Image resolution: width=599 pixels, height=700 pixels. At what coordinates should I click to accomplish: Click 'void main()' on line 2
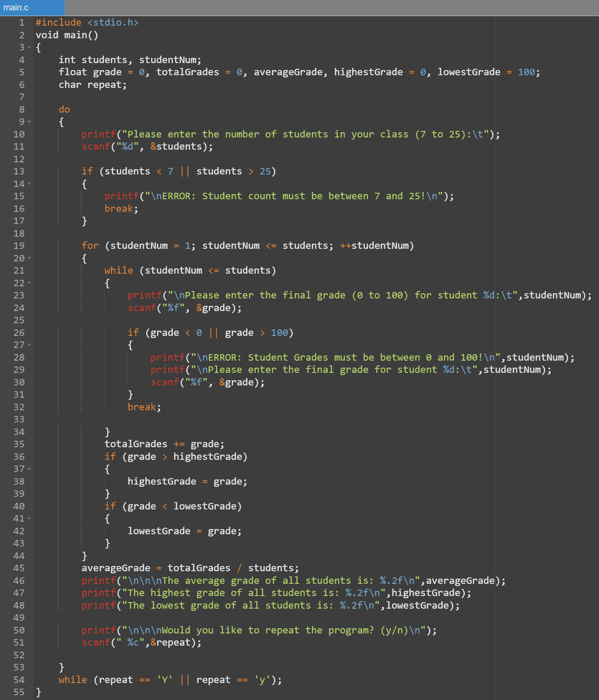pyautogui.click(x=67, y=35)
